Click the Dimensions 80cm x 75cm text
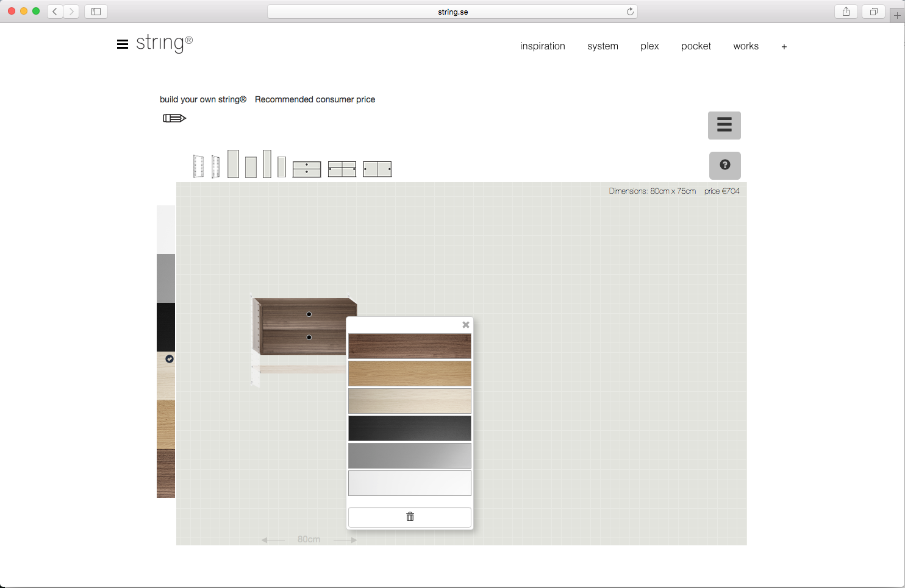 tap(652, 191)
